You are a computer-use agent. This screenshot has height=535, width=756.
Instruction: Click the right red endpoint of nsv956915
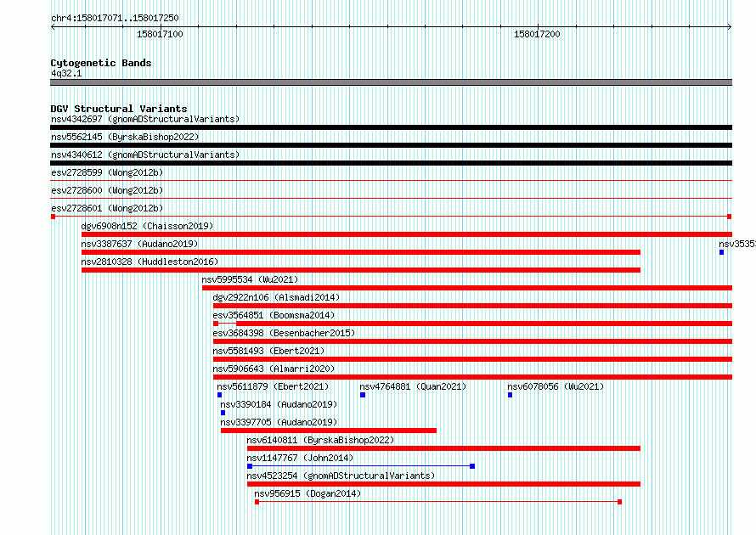pyautogui.click(x=619, y=502)
